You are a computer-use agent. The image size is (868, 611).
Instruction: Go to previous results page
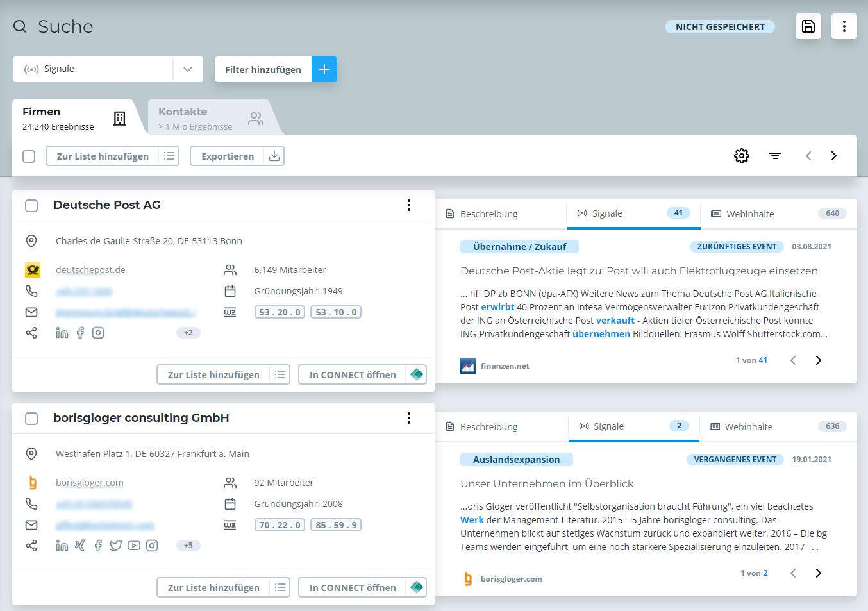point(808,156)
